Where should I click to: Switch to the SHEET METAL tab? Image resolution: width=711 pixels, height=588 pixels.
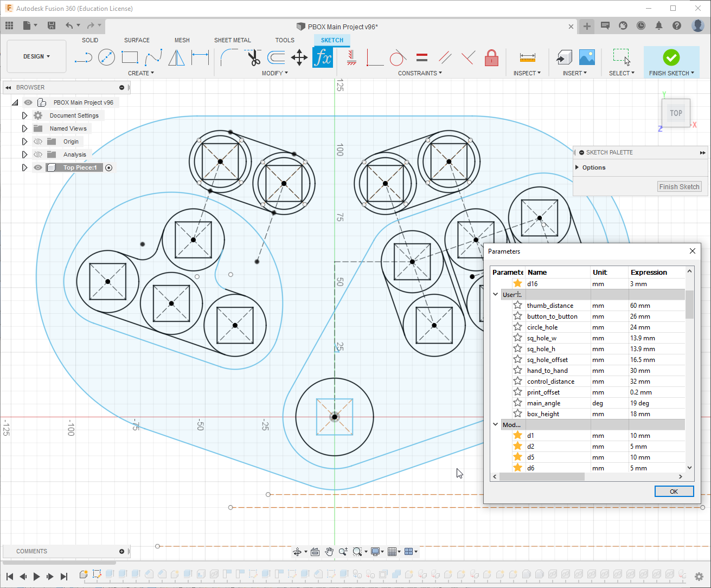tap(233, 40)
